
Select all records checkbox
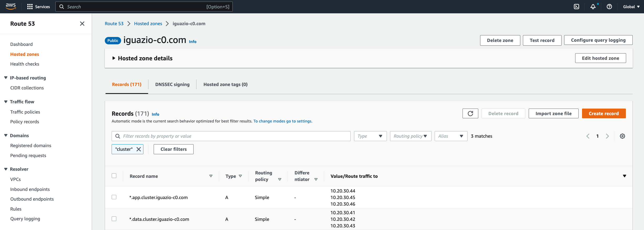[x=114, y=176]
